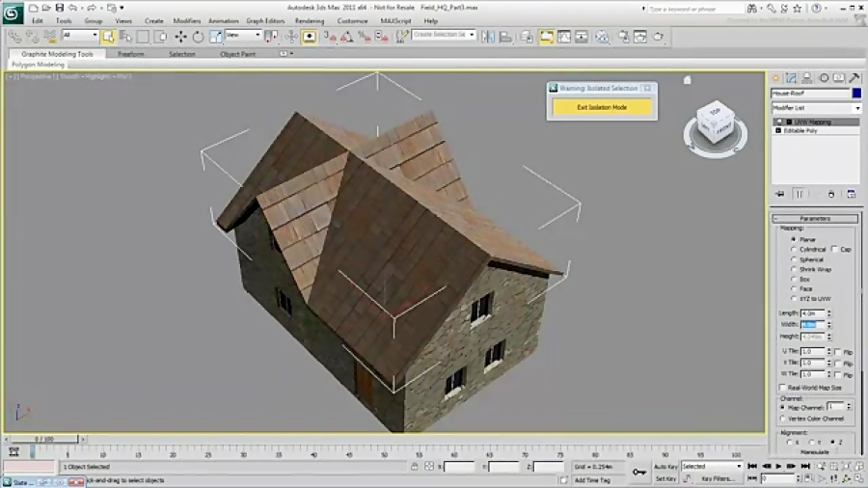Switch to the Freeform ribbon tab

point(131,54)
